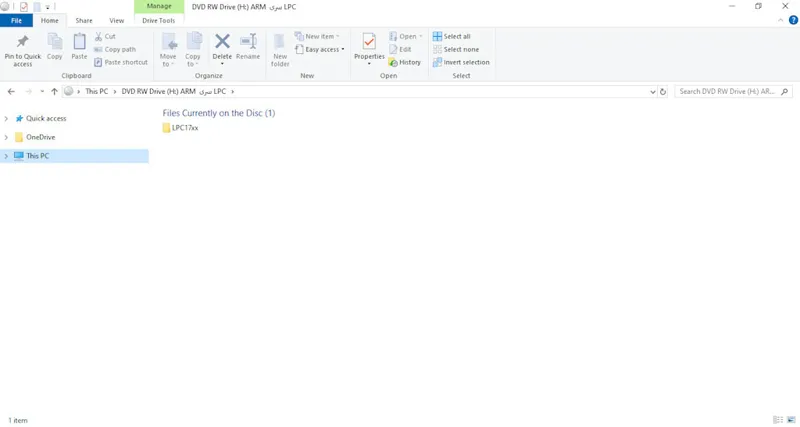Viewport: 800px width, 427px height.
Task: Select Quick access in the navigation pane
Action: pyautogui.click(x=46, y=118)
